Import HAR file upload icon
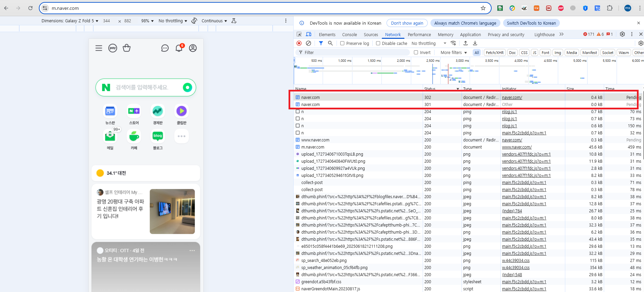The width and height of the screenshot is (644, 292). 466,43
